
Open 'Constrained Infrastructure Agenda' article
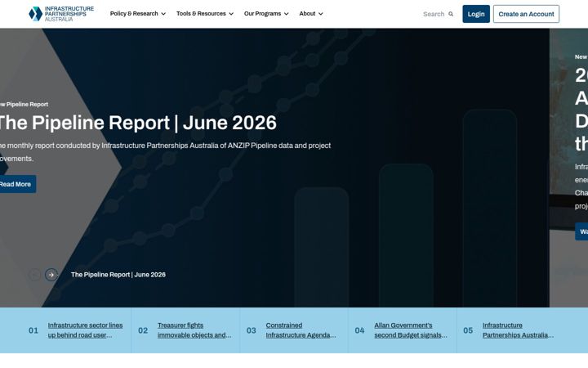pos(301,330)
